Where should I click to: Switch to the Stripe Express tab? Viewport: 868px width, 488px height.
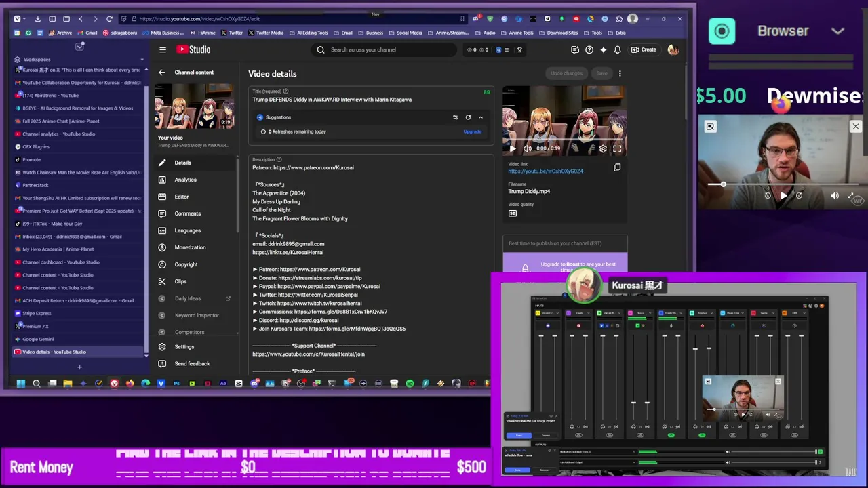tap(78, 313)
